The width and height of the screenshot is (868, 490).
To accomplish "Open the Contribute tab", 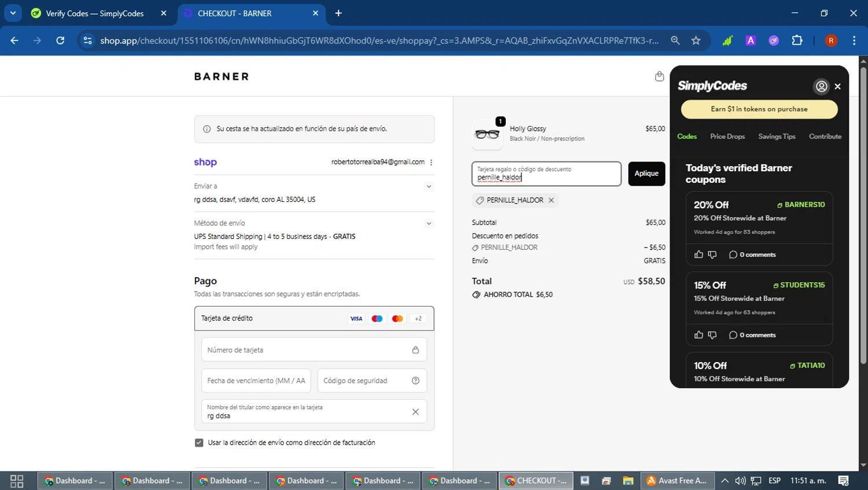I will click(825, 137).
